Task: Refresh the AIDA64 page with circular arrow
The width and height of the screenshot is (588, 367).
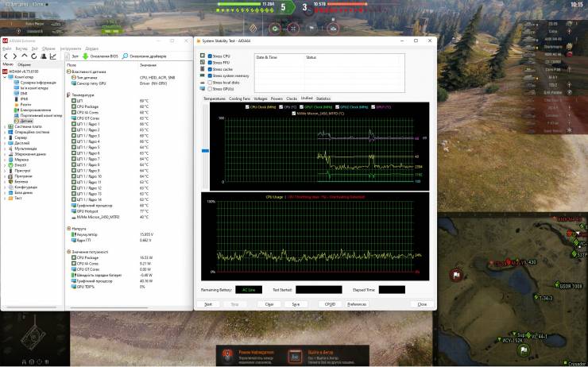Action: tap(33, 56)
